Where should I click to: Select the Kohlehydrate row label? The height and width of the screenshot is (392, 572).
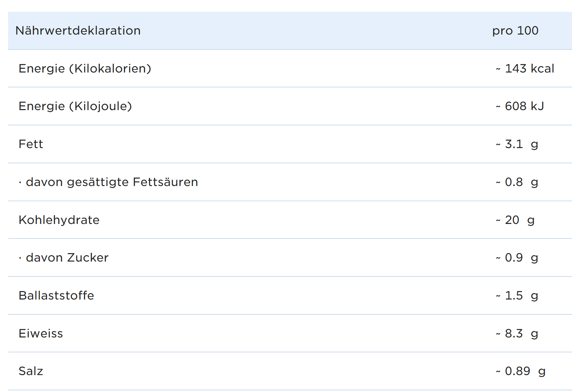(59, 220)
